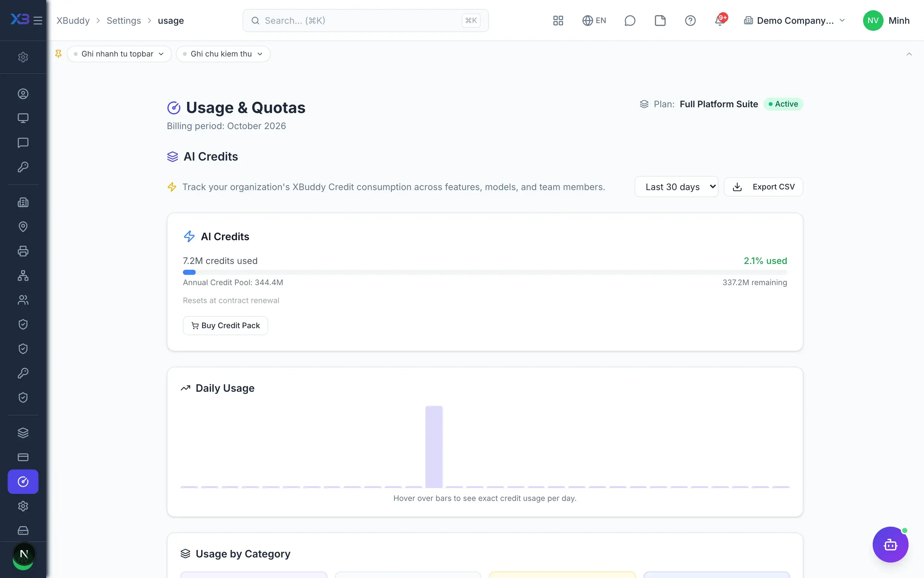Toggle the sidebar hamburger menu
The image size is (924, 578).
pyautogui.click(x=38, y=20)
